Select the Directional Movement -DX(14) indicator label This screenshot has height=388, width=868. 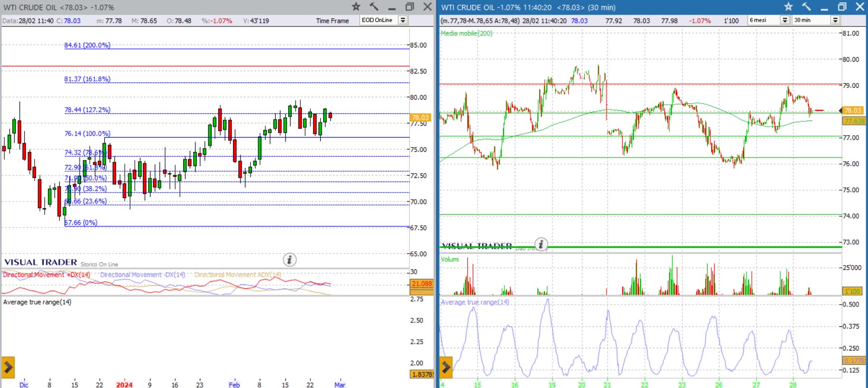click(x=142, y=275)
